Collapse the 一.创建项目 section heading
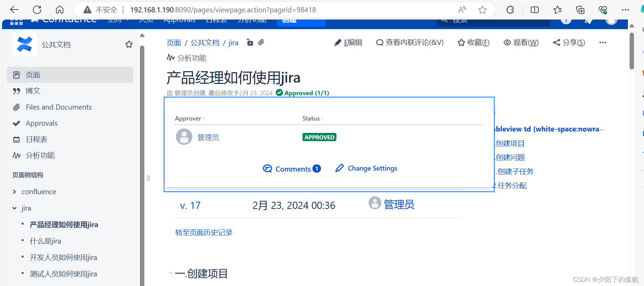 [x=170, y=273]
